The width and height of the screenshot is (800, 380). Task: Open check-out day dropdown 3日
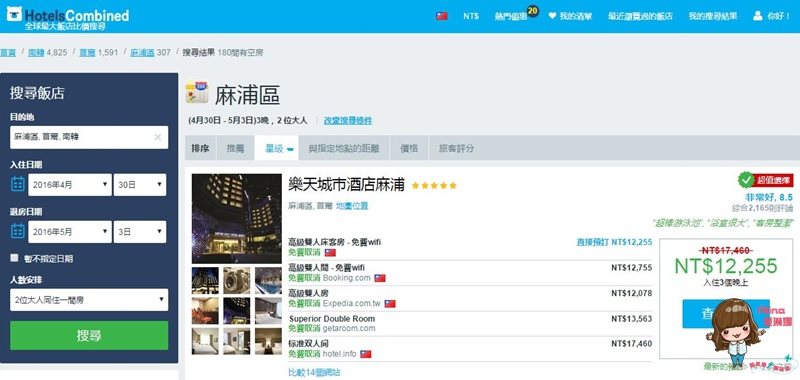tap(140, 232)
